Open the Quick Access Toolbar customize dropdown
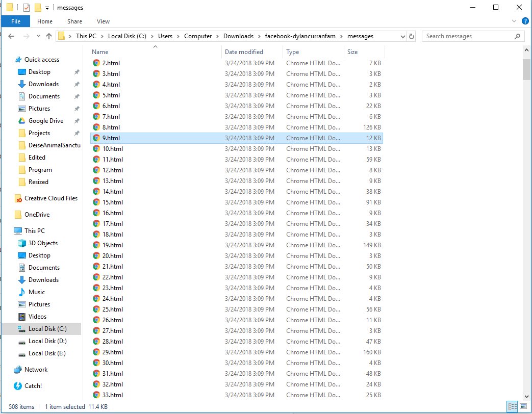The image size is (532, 414). point(47,8)
